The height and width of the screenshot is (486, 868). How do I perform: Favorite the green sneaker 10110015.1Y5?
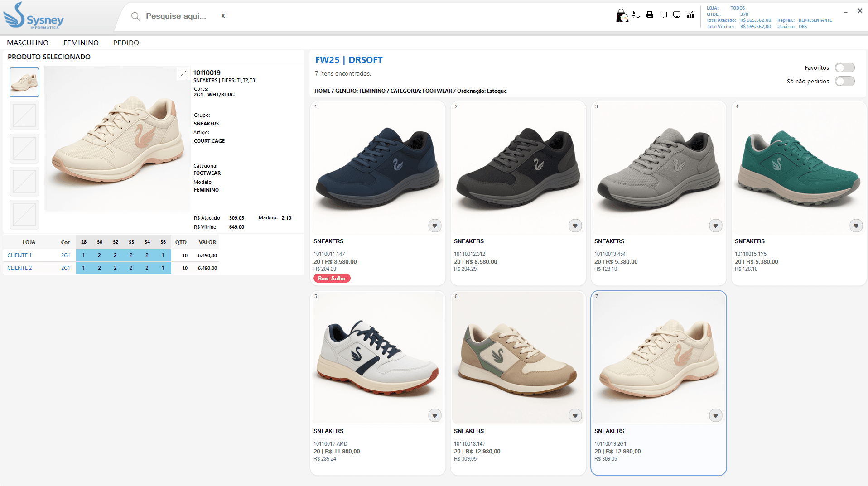(856, 226)
